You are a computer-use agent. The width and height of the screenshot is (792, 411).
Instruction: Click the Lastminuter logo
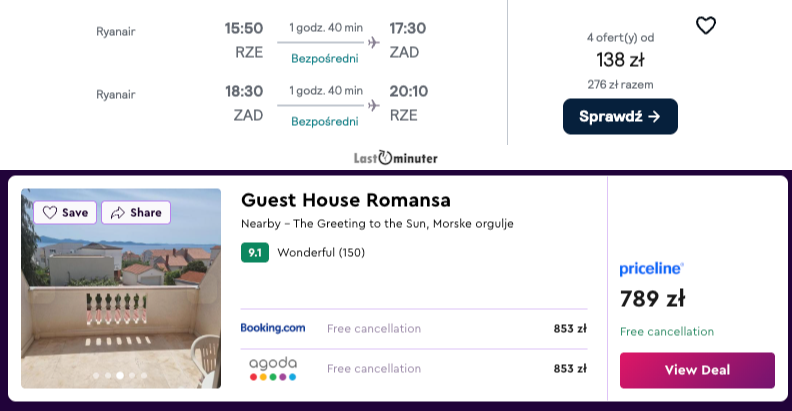tap(395, 158)
